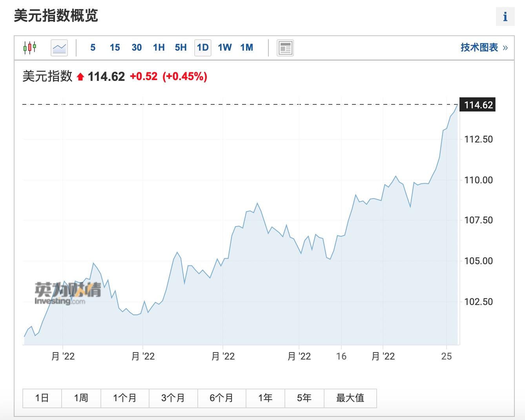Switch to 1H chart interval
Screen dimensions: 525x420
(159, 47)
